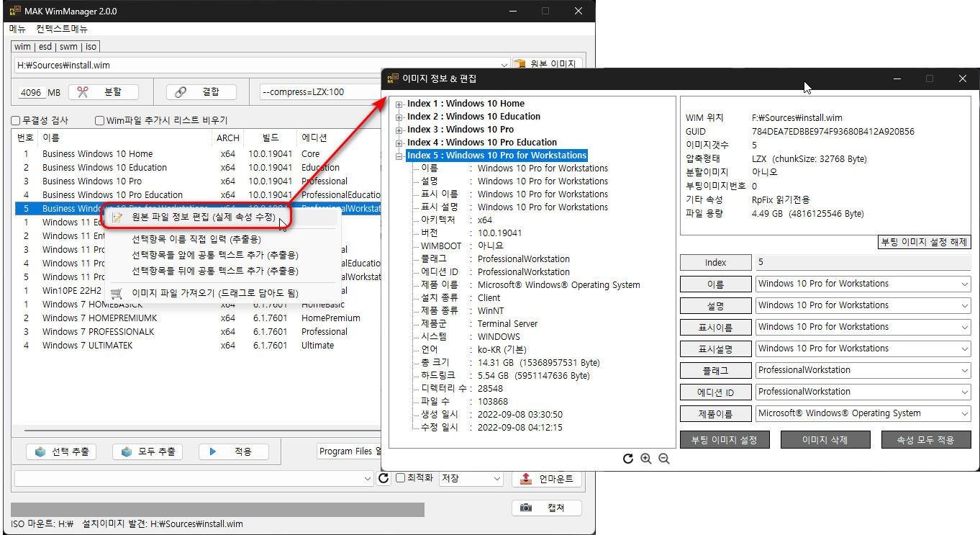
Task: Open the H:\Sources\install.wim path dropdown
Action: [504, 65]
